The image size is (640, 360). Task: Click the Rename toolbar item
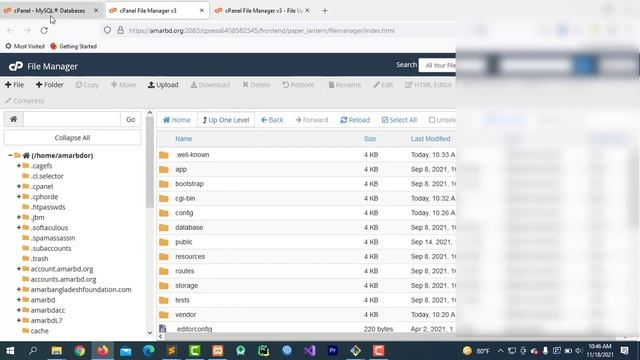344,85
